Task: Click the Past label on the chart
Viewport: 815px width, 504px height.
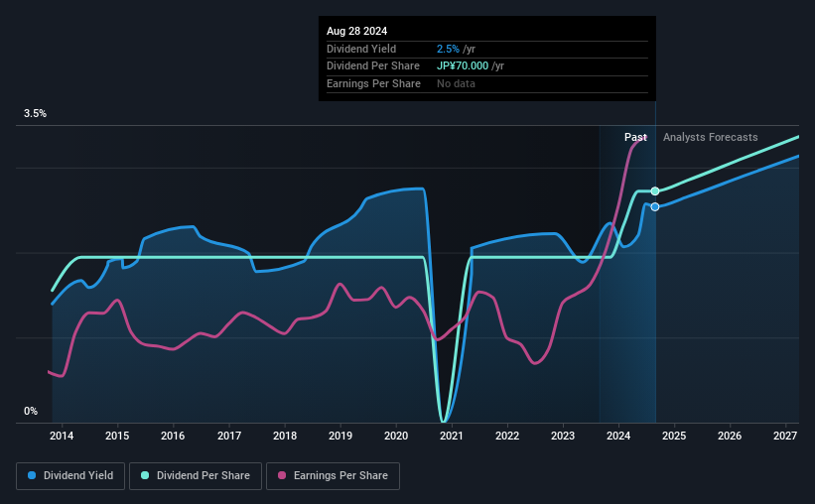Action: click(x=635, y=138)
